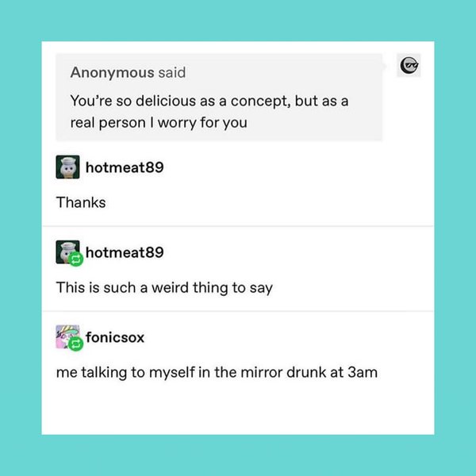Click the "You're so delicious as a concept" message

tap(209, 113)
